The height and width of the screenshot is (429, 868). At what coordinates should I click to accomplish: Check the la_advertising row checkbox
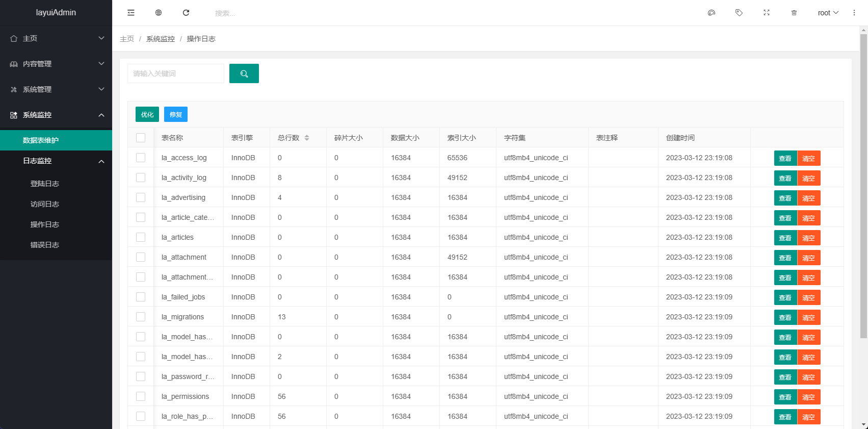[x=141, y=197]
